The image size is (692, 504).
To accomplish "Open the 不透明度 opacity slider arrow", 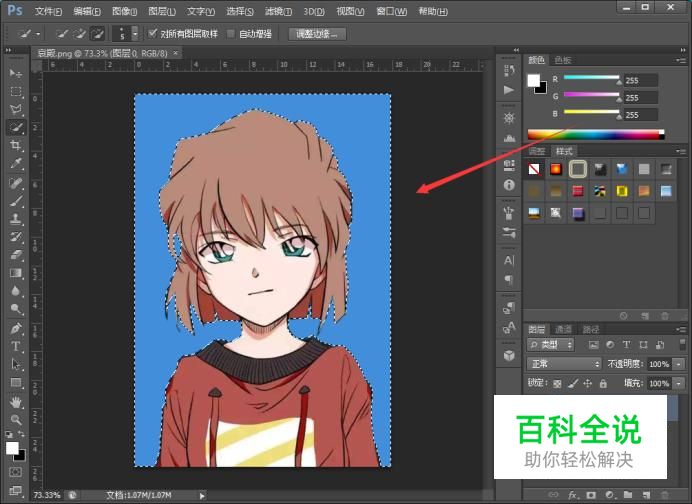I will click(x=678, y=364).
